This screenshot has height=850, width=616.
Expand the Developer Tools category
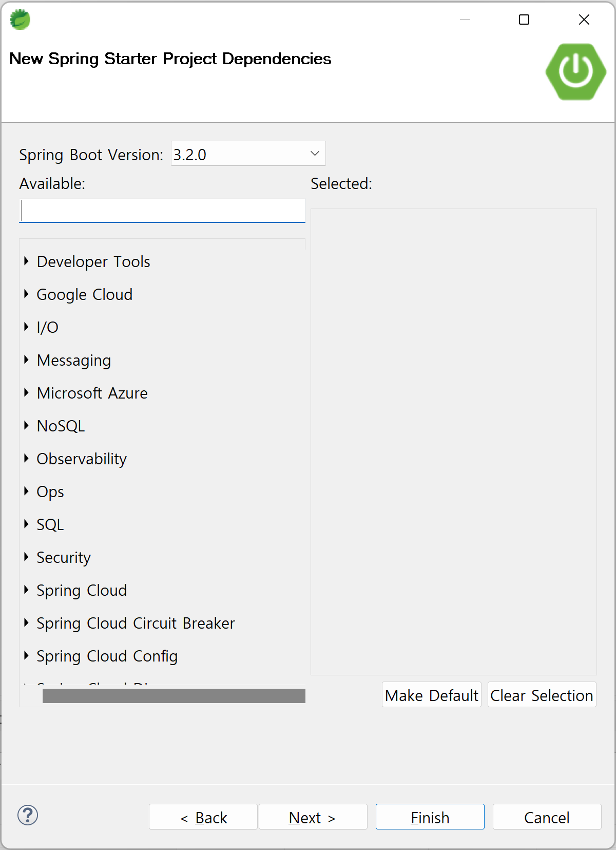pos(26,261)
